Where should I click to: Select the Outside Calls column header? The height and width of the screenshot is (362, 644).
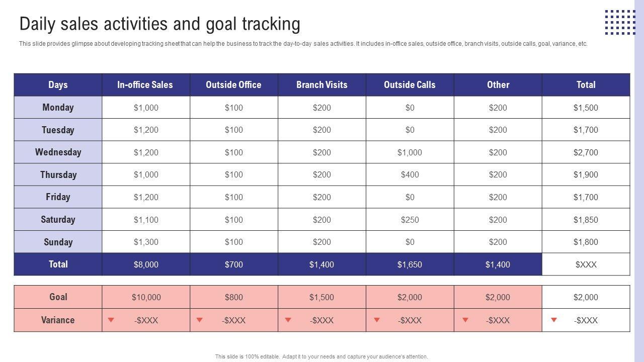[410, 84]
